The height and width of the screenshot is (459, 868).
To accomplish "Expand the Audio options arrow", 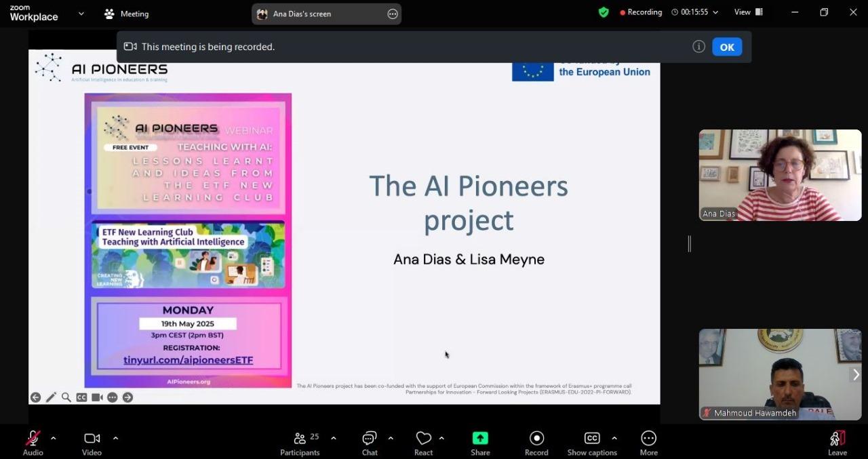I will (x=53, y=438).
